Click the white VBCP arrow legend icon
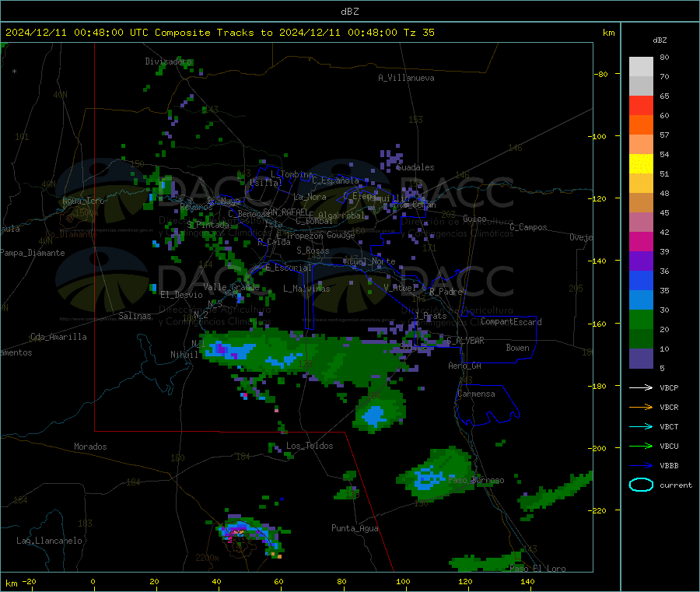700x592 pixels. tap(641, 387)
